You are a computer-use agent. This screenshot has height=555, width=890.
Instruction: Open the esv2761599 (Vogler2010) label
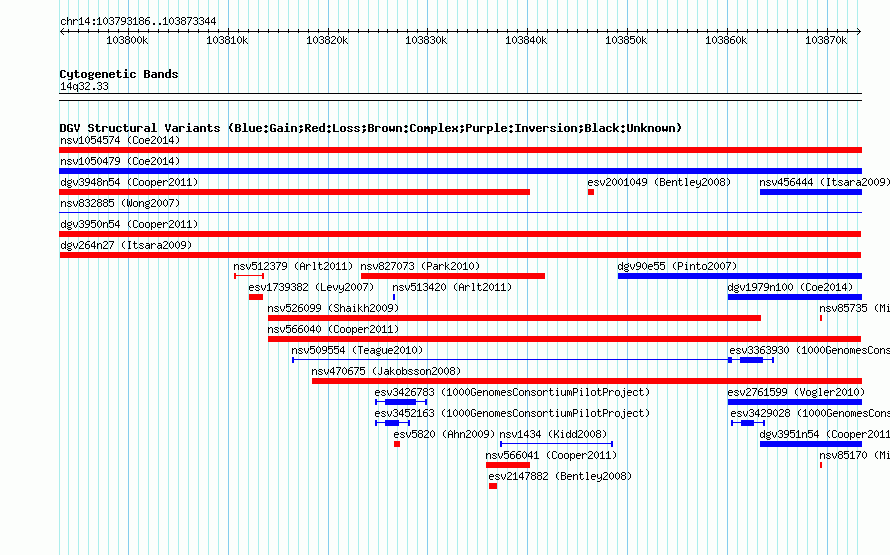tap(796, 392)
